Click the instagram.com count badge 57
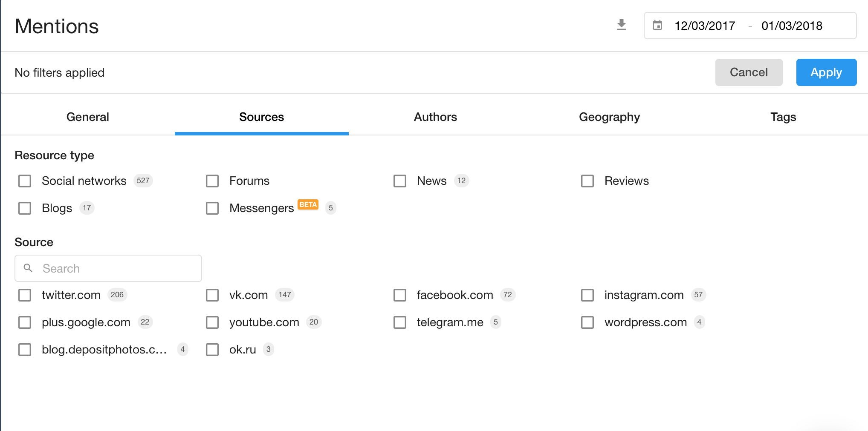 pos(698,295)
